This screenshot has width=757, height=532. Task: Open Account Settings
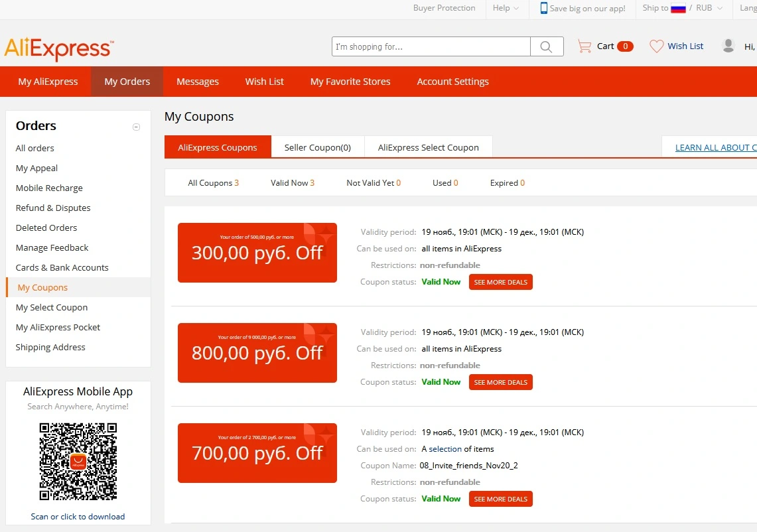(453, 82)
